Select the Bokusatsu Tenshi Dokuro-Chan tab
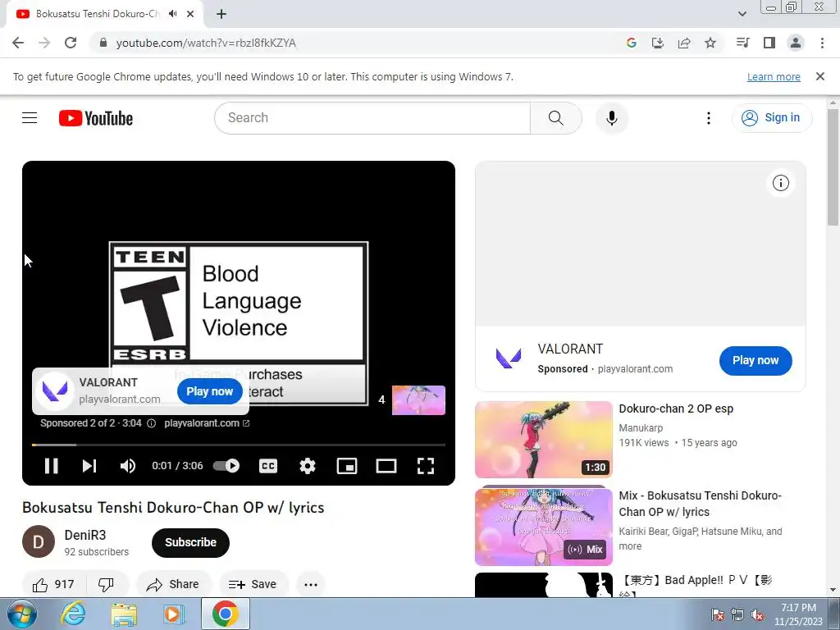Screen dimensions: 840x630 [105, 14]
